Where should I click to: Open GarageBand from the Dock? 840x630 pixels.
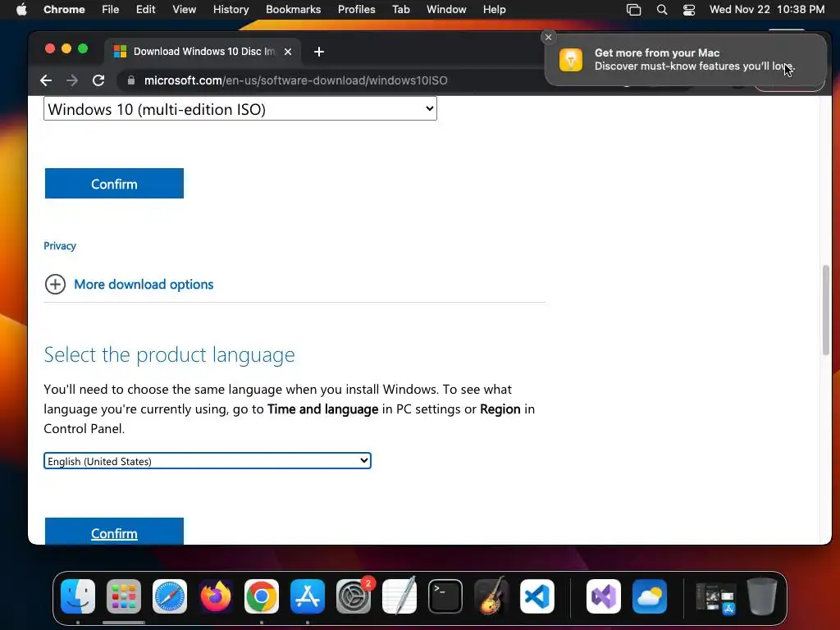tap(491, 596)
